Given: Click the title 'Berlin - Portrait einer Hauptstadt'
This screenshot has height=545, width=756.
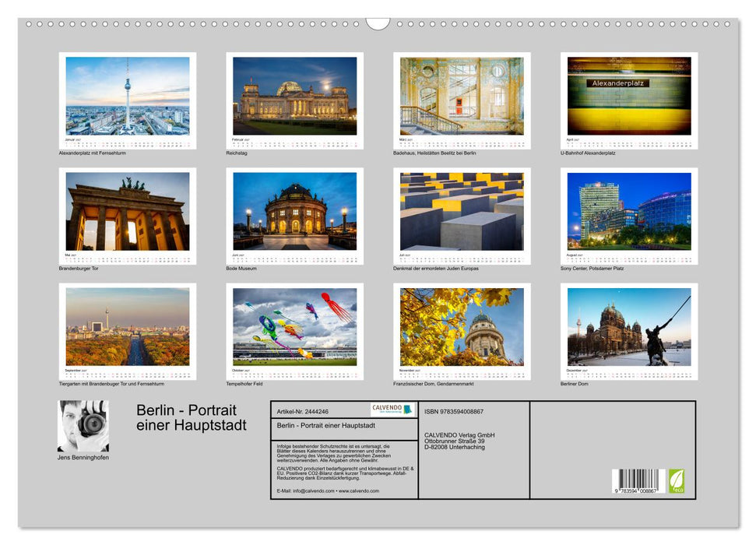Looking at the screenshot, I should coord(192,417).
